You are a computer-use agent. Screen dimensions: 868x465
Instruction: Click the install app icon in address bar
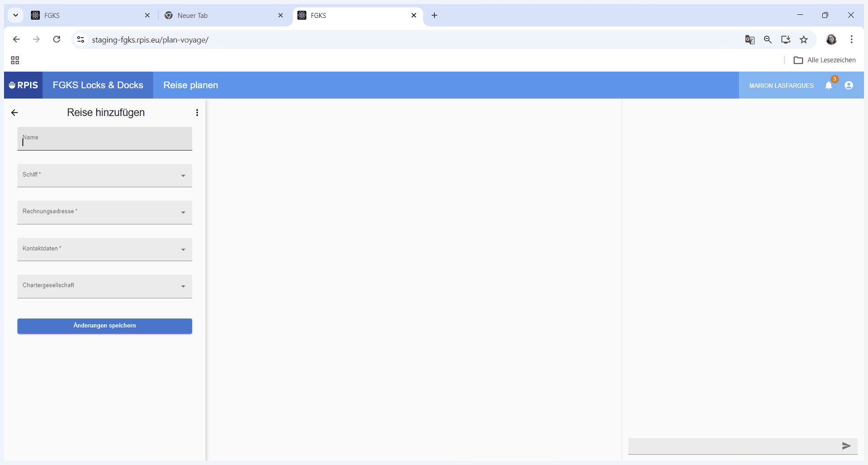coord(786,39)
